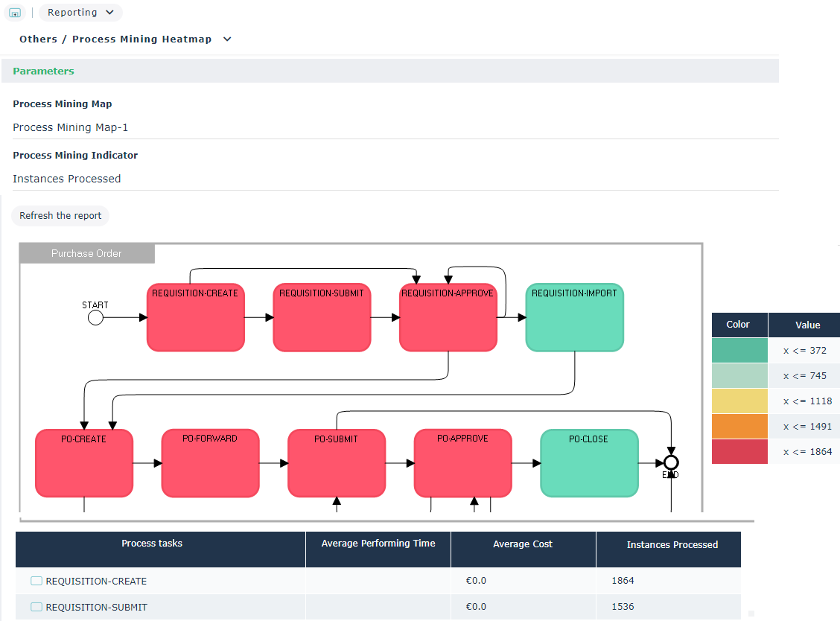Viewport: 840px width, 621px height.
Task: Toggle the REQUISITION-CREATE row checkbox
Action: point(36,581)
